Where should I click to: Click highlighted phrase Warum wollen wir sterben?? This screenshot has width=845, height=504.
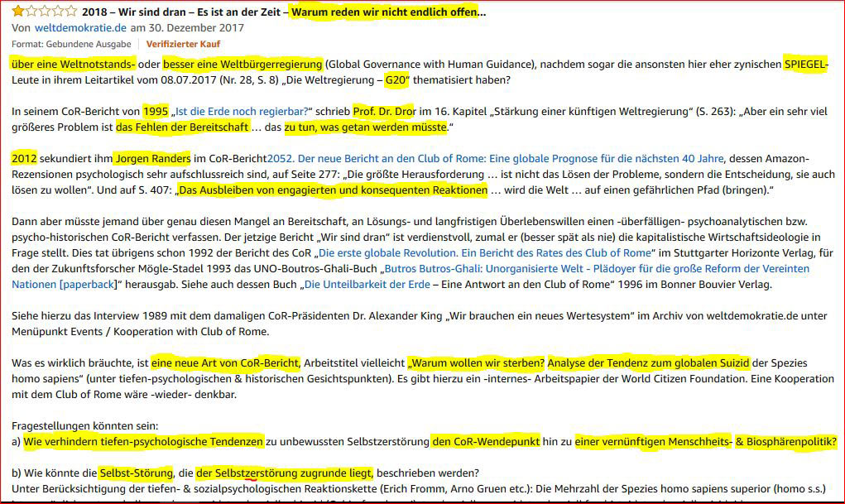coord(477,363)
